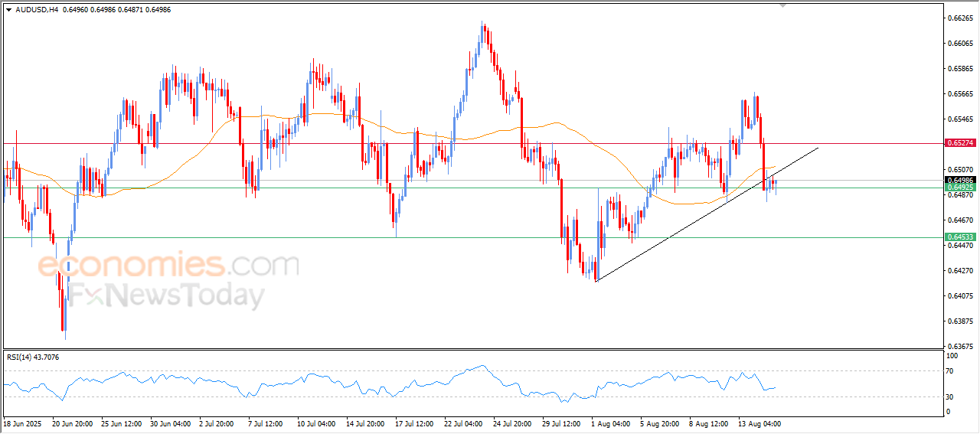Click the AUDUSD,H4 symbol title text
The height and width of the screenshot is (434, 980).
pyautogui.click(x=37, y=9)
